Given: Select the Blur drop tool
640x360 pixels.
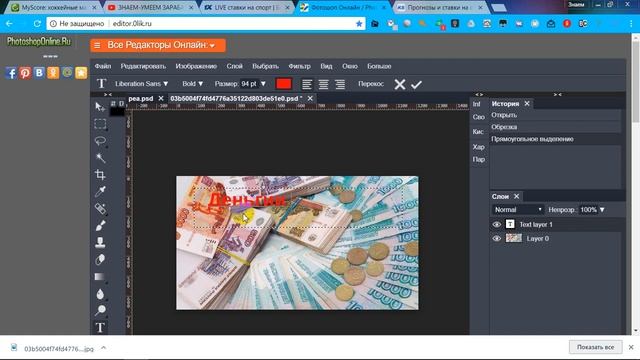Looking at the screenshot, I should coord(100,294).
